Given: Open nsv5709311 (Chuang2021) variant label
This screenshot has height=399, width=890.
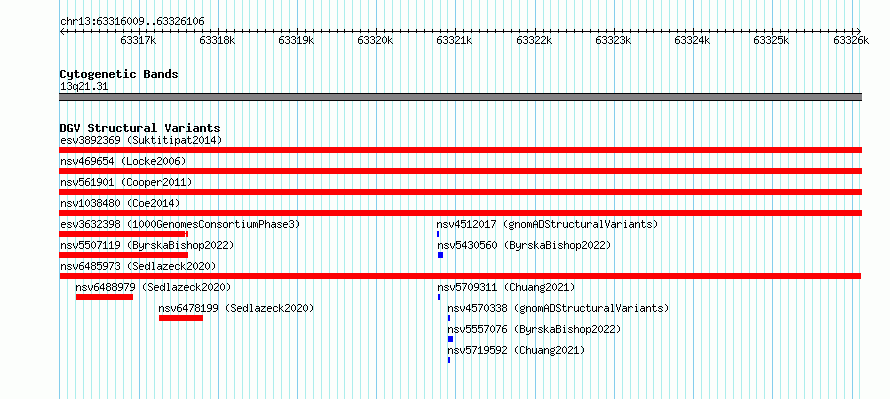Looking at the screenshot, I should click(x=506, y=287).
